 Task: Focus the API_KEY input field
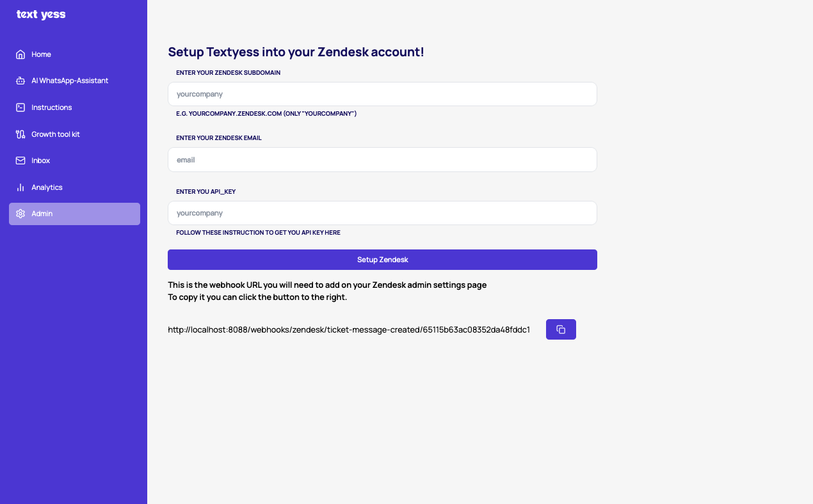click(382, 213)
